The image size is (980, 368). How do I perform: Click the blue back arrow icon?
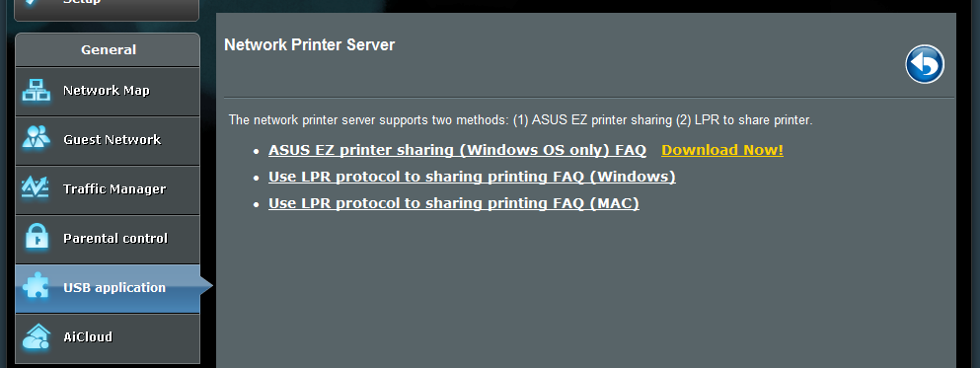(x=925, y=64)
